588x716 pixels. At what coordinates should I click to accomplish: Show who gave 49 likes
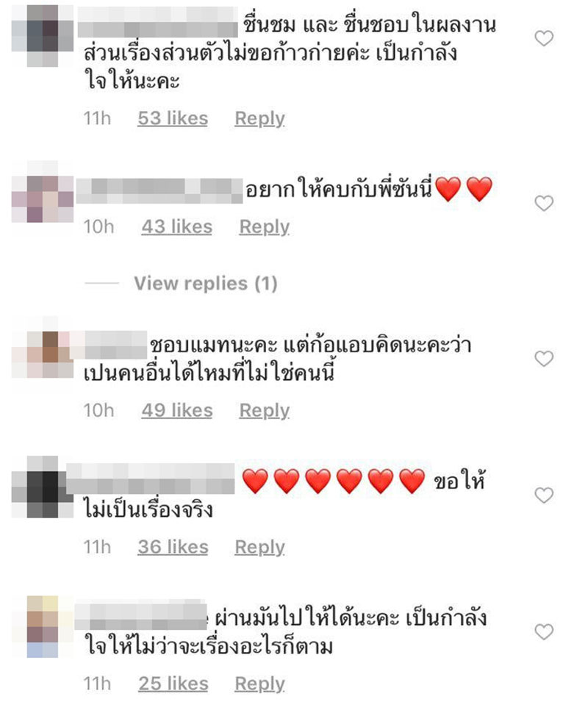[x=177, y=410]
